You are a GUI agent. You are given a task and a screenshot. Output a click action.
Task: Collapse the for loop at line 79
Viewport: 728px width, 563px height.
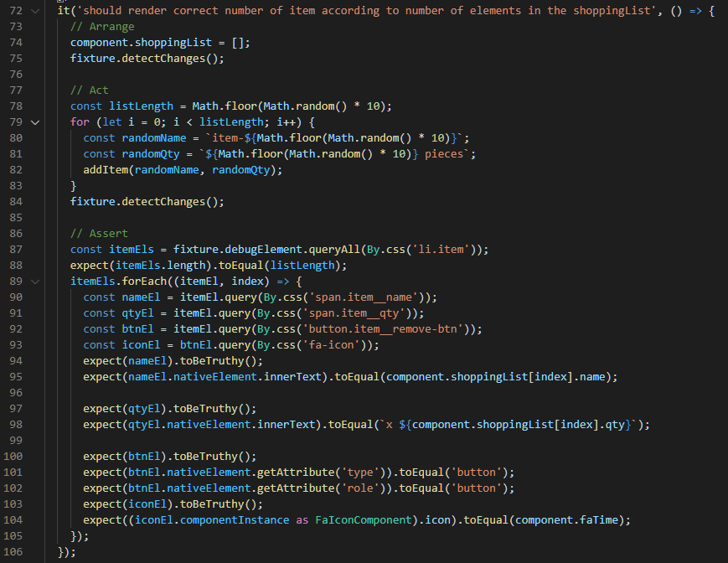(35, 122)
